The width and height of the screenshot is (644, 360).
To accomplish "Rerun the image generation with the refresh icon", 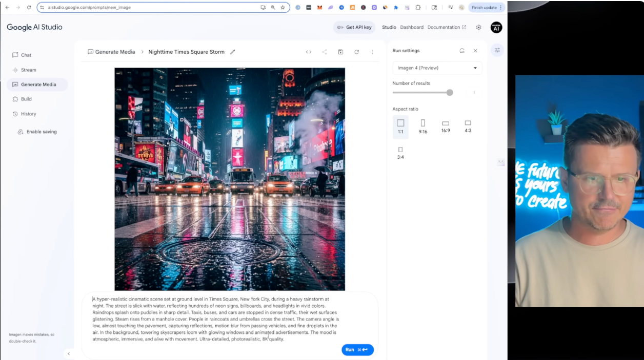I will [357, 52].
